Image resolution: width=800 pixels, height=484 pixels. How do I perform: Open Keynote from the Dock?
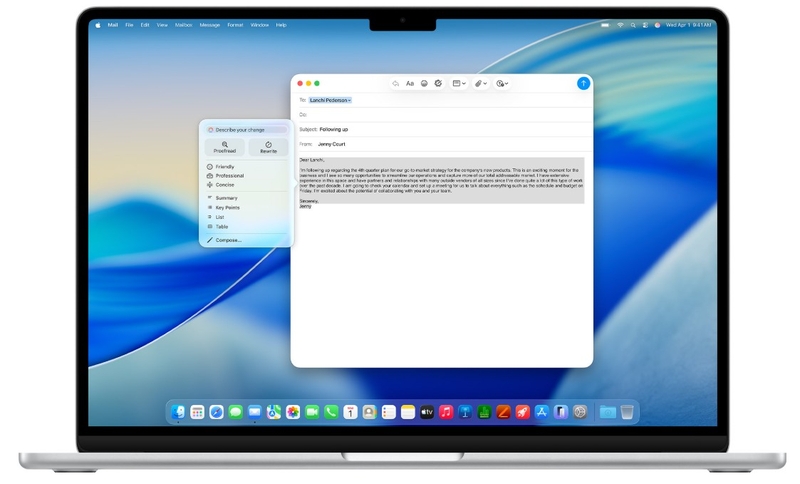point(465,412)
